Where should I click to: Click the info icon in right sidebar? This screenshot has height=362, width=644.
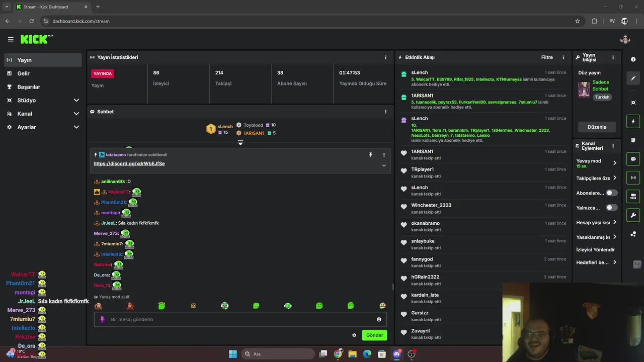point(633,59)
